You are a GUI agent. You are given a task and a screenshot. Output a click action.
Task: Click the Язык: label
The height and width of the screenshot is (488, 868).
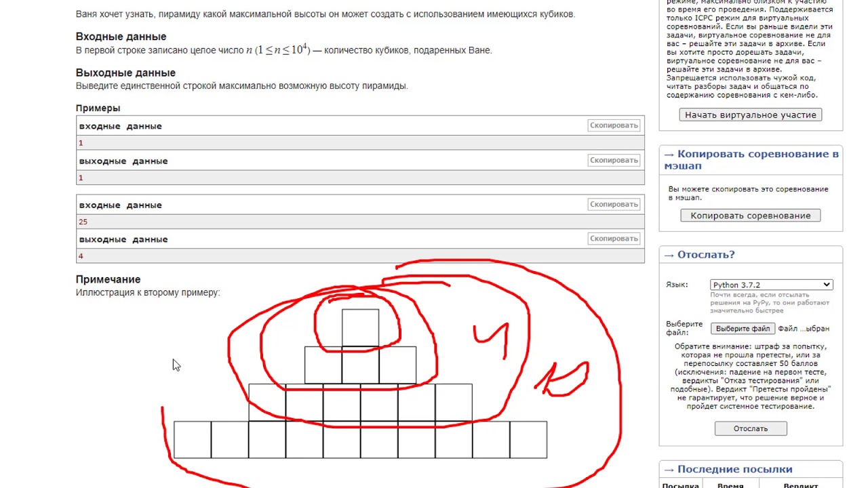pos(677,285)
